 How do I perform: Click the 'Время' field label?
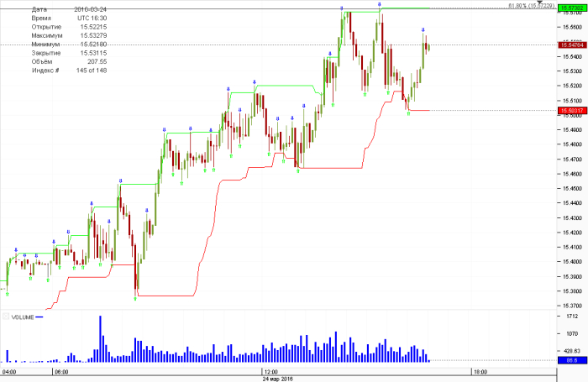tap(41, 18)
